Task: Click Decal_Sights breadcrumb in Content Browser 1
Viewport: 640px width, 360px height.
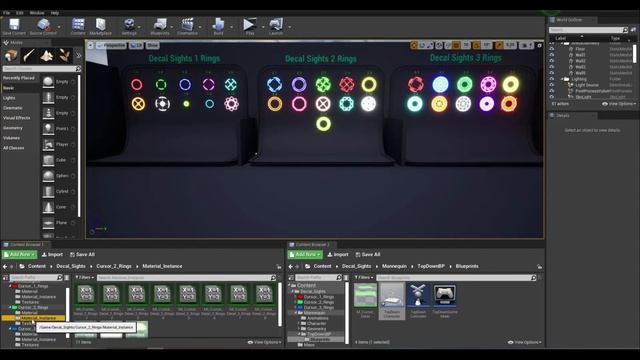Action: pos(71,266)
